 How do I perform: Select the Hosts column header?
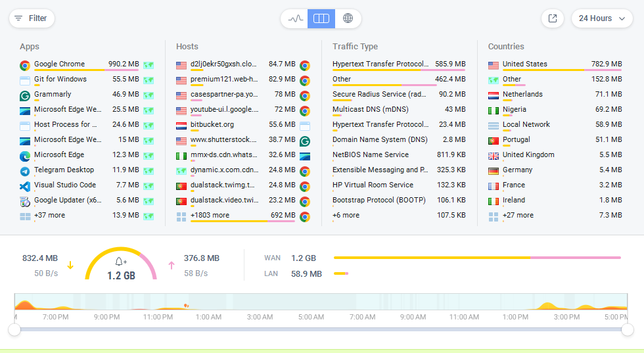tap(187, 47)
